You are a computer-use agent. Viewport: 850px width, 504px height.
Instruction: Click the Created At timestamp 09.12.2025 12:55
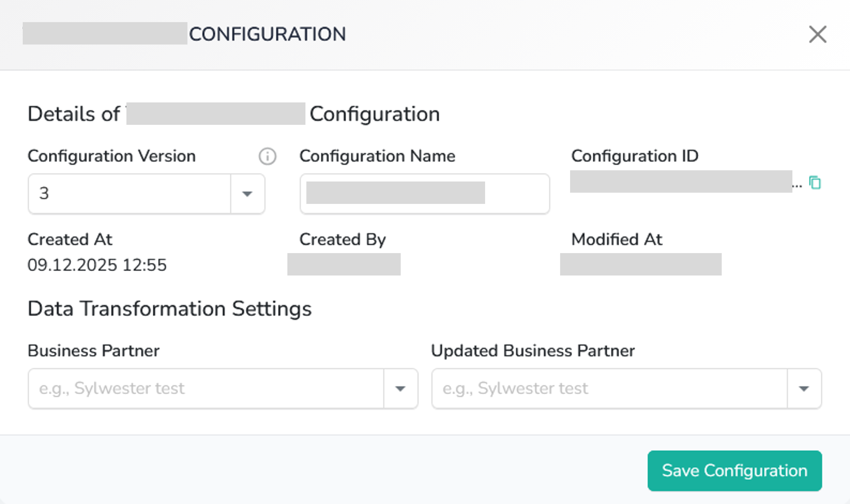tap(97, 265)
